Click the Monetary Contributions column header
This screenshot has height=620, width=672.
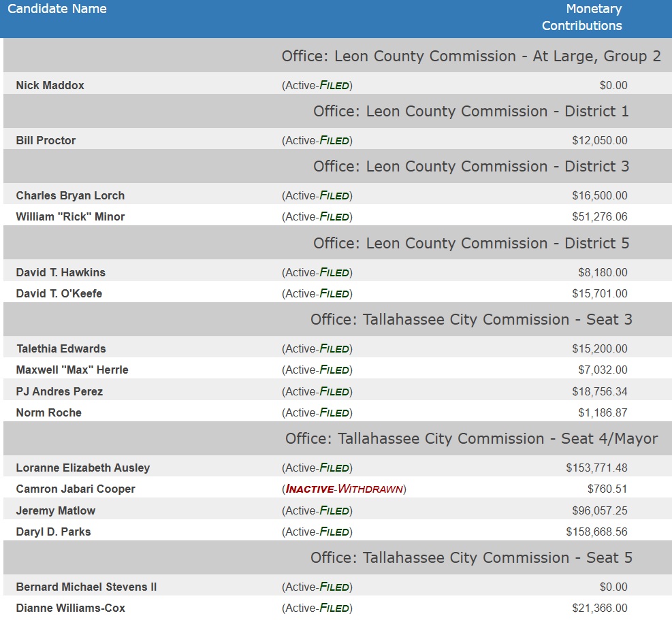pyautogui.click(x=581, y=18)
